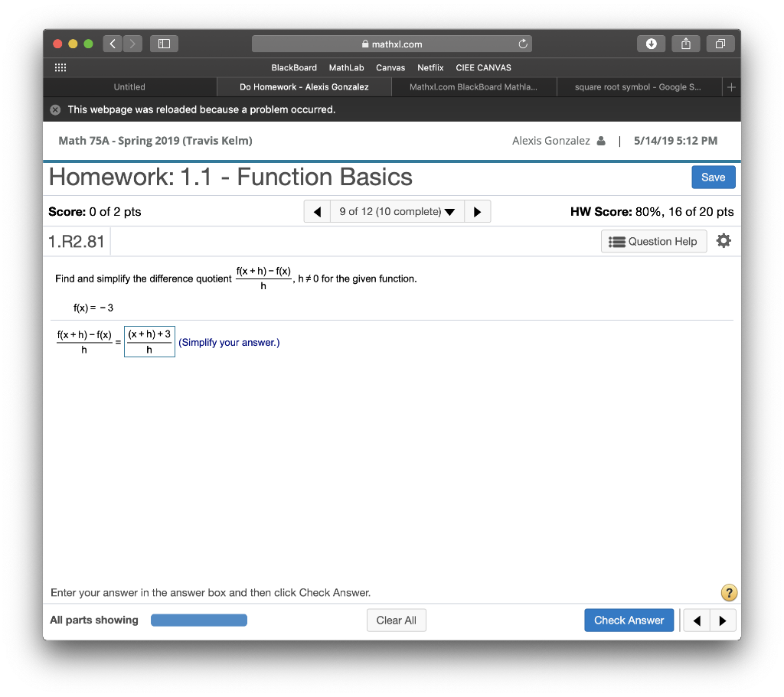Go to the previous question with the arrow
This screenshot has width=784, height=697.
317,211
